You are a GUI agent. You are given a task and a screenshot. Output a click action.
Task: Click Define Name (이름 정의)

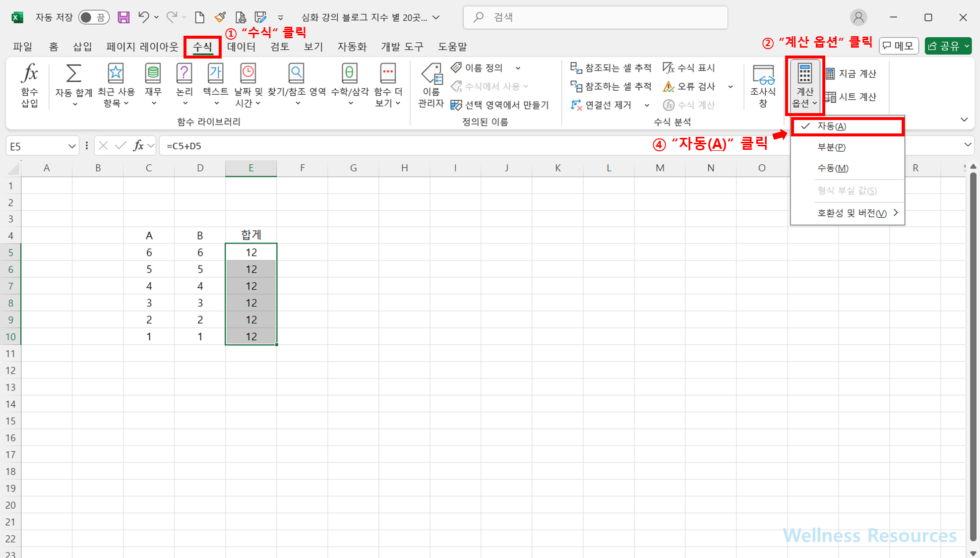tap(477, 67)
